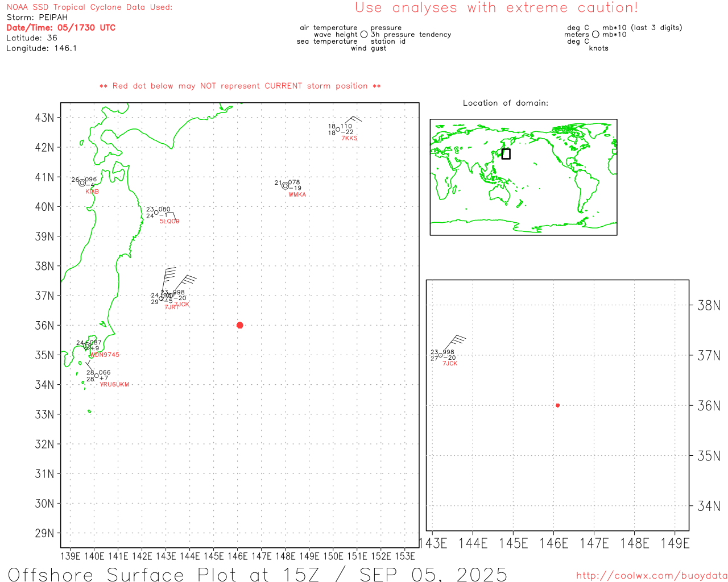This screenshot has height=582, width=728.
Task: Click the '3h pressure tendency' legend label
Action: 411,35
